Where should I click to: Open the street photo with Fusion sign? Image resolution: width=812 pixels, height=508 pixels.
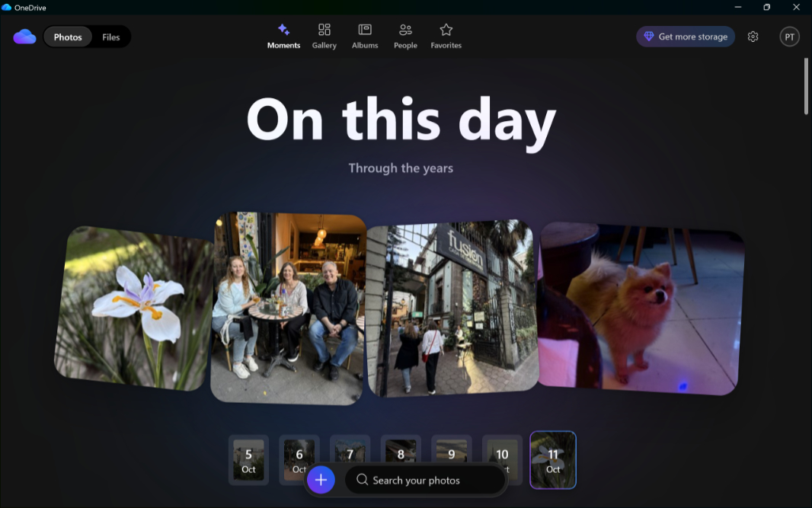tap(452, 308)
